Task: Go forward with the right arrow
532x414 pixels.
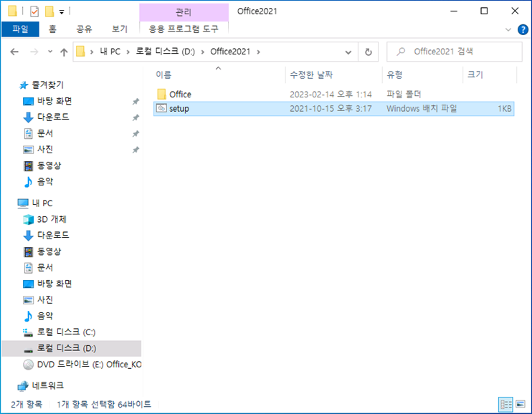Action: pos(34,52)
